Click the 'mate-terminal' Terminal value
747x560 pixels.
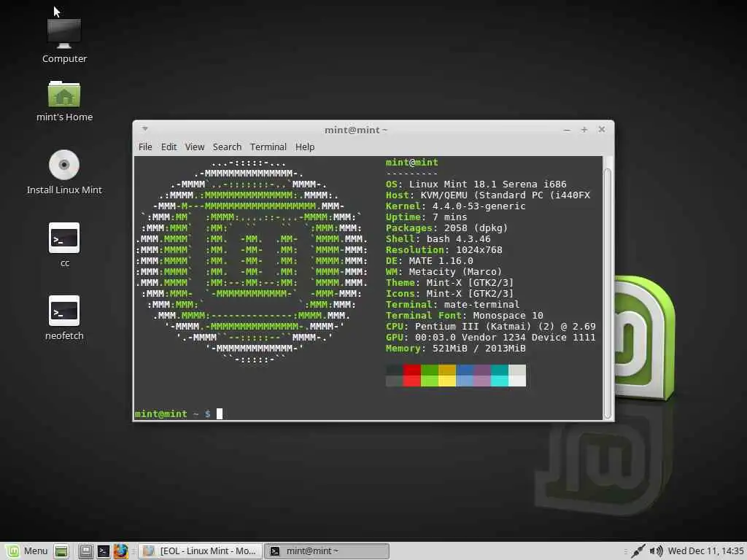point(481,305)
